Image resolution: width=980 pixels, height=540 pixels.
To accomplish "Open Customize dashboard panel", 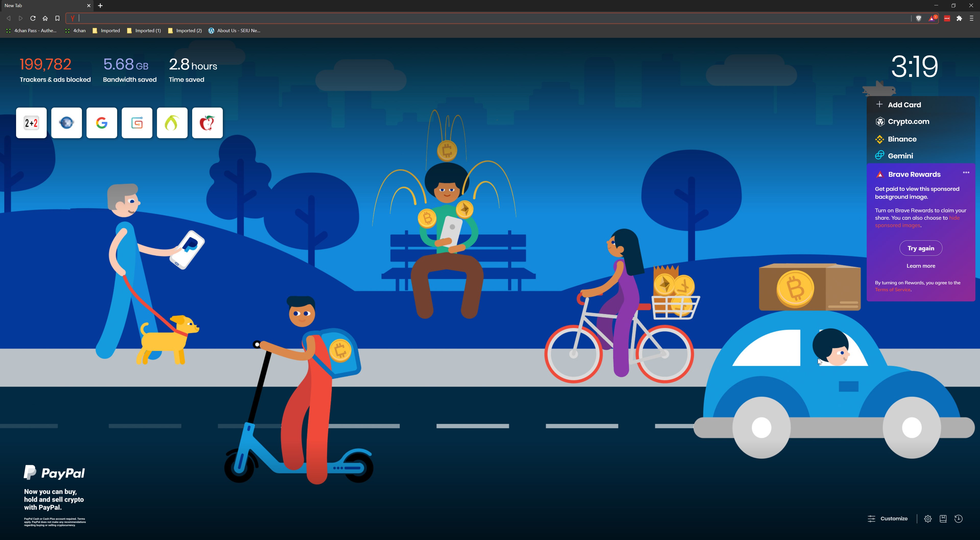I will tap(888, 519).
